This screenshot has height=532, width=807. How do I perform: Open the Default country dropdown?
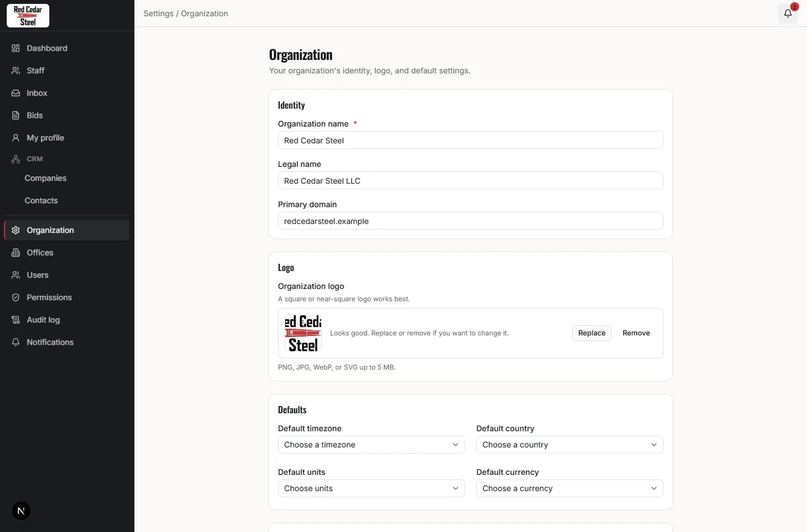click(569, 445)
